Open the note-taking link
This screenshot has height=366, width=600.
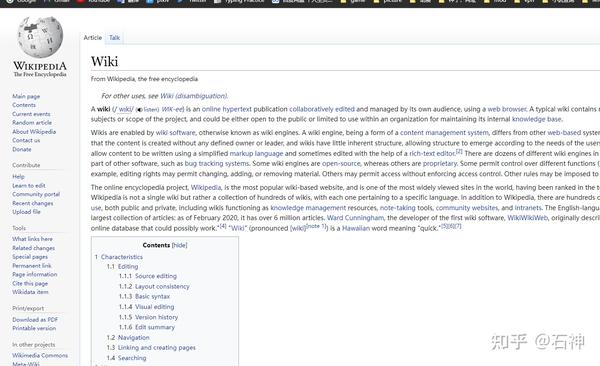click(397, 208)
